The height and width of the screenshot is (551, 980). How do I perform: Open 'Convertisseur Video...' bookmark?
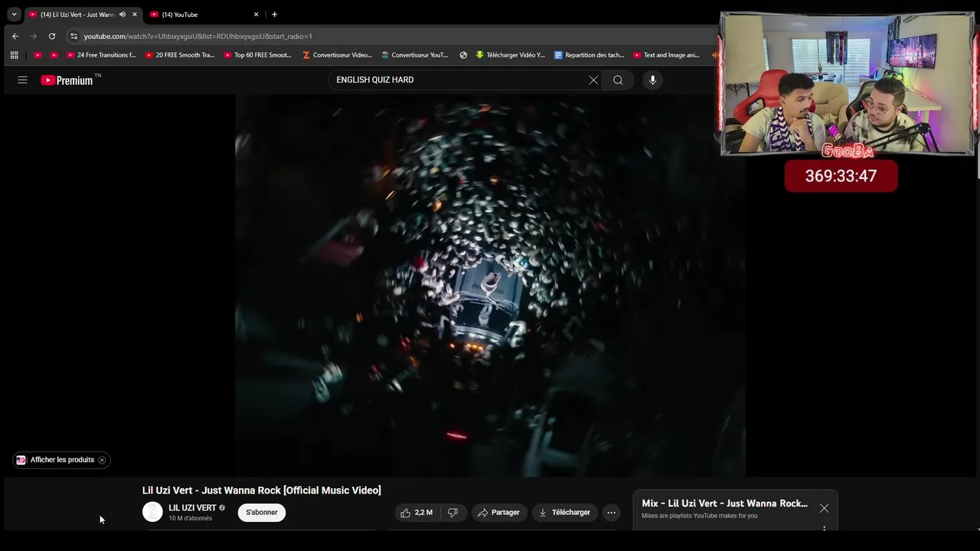tap(337, 55)
